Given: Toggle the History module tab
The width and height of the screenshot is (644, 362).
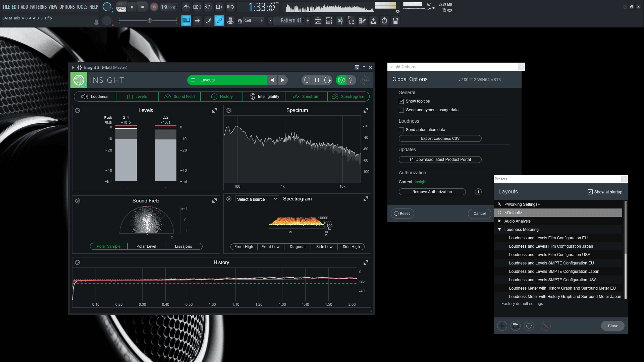Looking at the screenshot, I should pos(222,97).
